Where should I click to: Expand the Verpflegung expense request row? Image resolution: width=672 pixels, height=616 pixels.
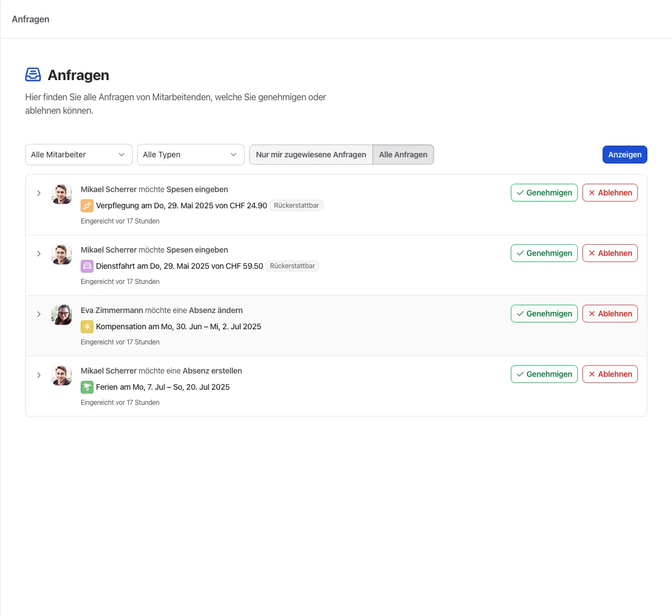pos(39,193)
